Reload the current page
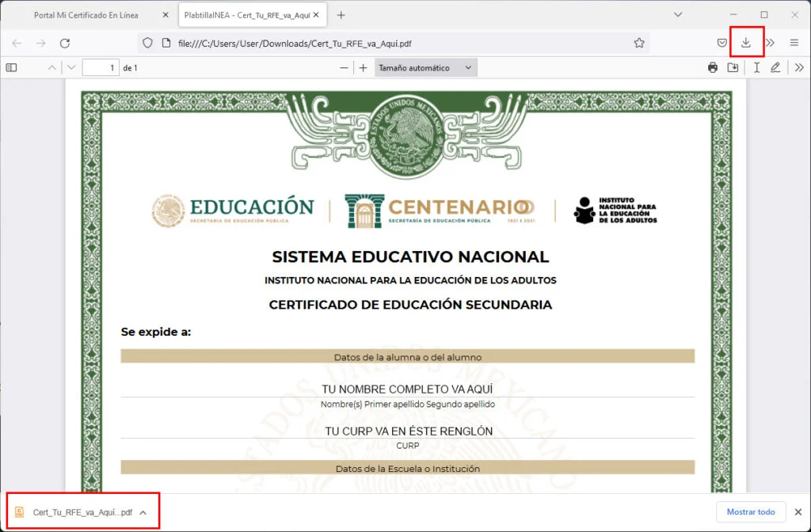Image resolution: width=811 pixels, height=532 pixels. [65, 43]
